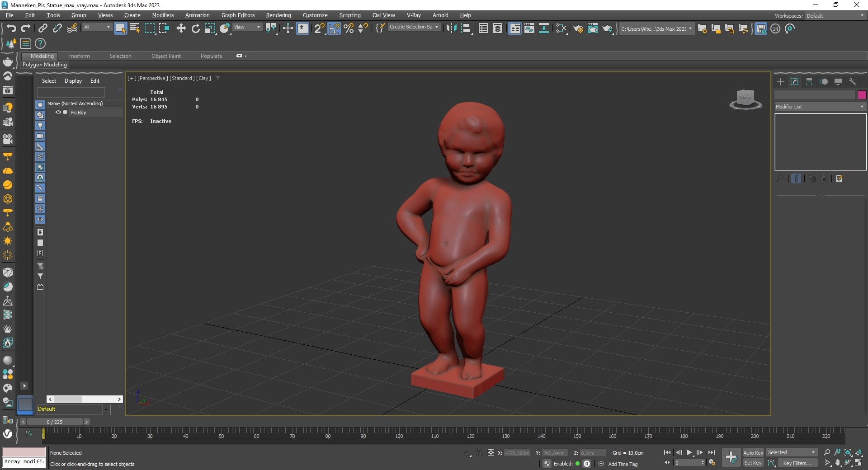Toggle the Percent Snap icon
This screenshot has width=868, height=470.
coord(349,28)
